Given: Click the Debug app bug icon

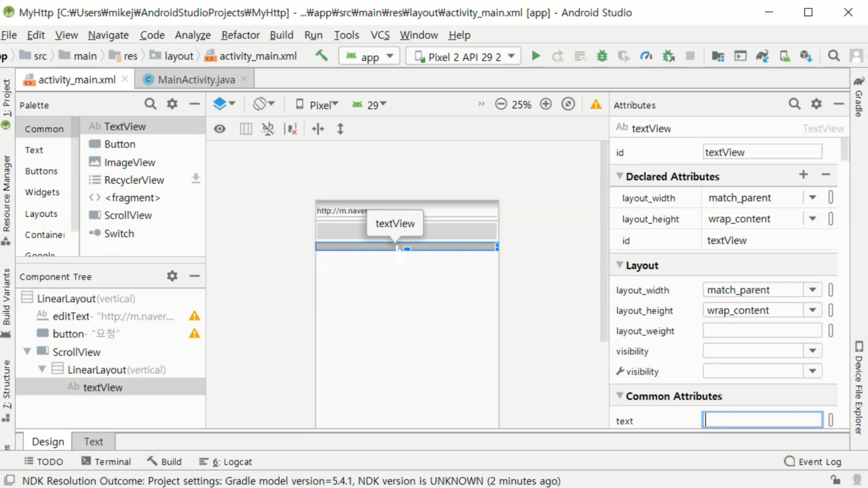Looking at the screenshot, I should click(x=602, y=56).
